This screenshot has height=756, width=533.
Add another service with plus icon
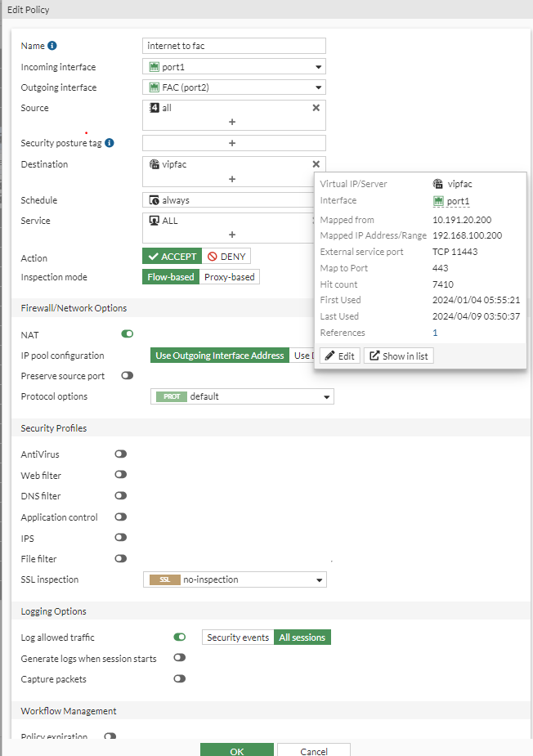232,235
